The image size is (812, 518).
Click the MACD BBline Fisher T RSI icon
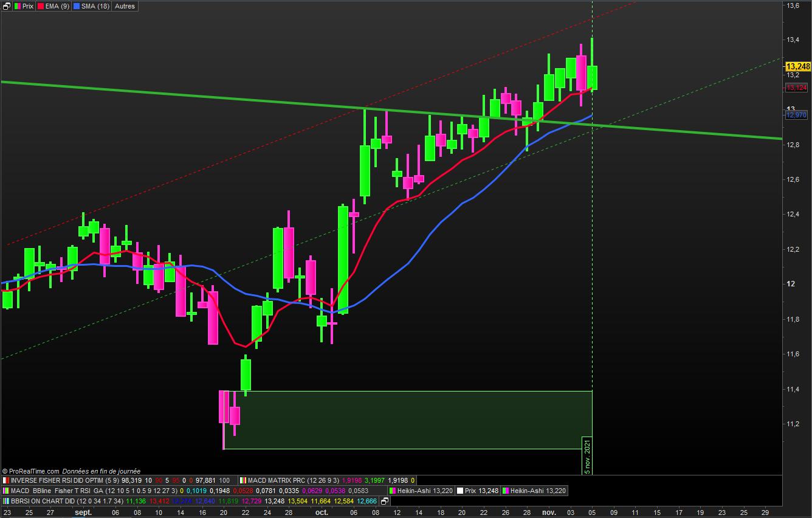tap(7, 491)
